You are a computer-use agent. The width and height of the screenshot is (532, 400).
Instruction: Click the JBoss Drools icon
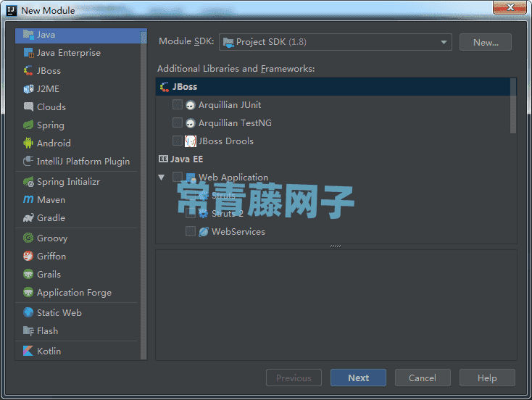point(191,141)
